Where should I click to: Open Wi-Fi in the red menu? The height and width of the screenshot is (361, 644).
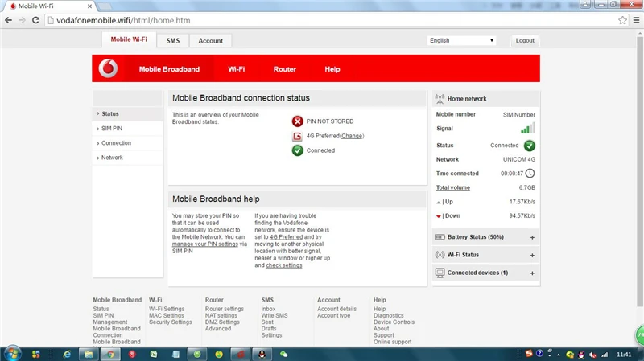[236, 69]
